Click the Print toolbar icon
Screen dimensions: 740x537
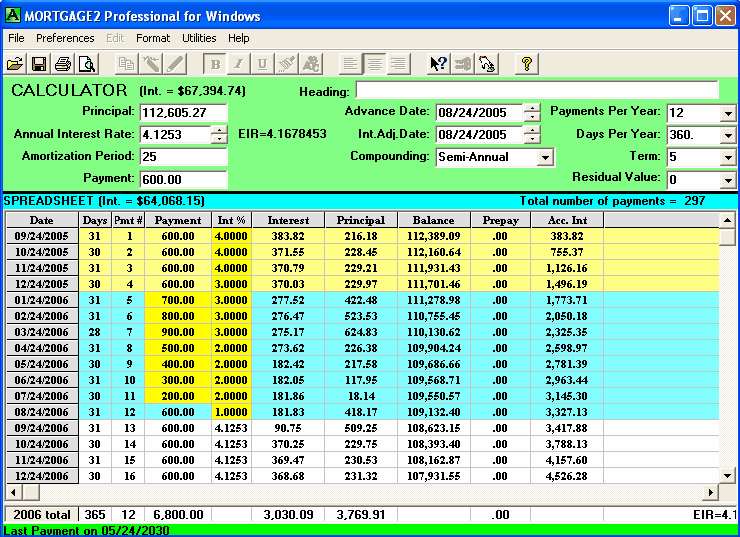point(63,64)
